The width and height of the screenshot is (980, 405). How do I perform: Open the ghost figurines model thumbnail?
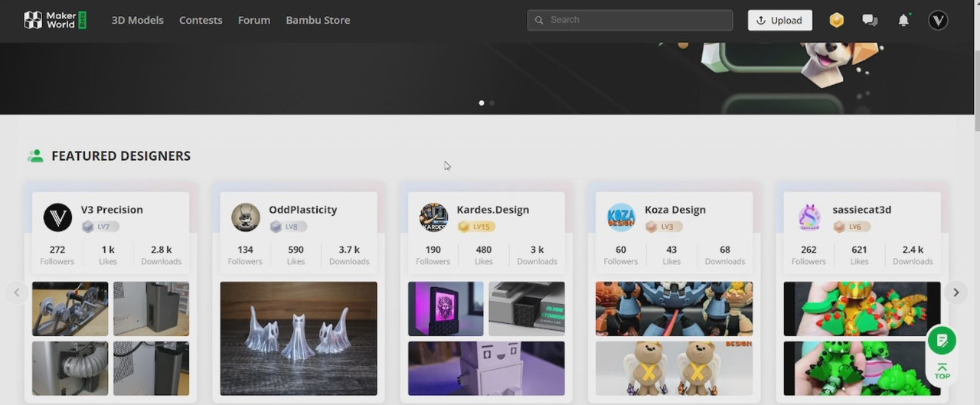coord(299,338)
